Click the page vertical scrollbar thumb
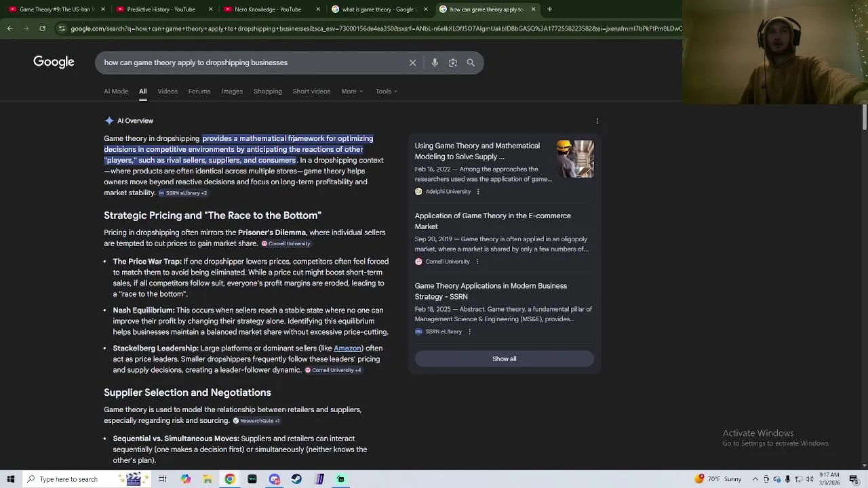868x488 pixels. (x=864, y=117)
